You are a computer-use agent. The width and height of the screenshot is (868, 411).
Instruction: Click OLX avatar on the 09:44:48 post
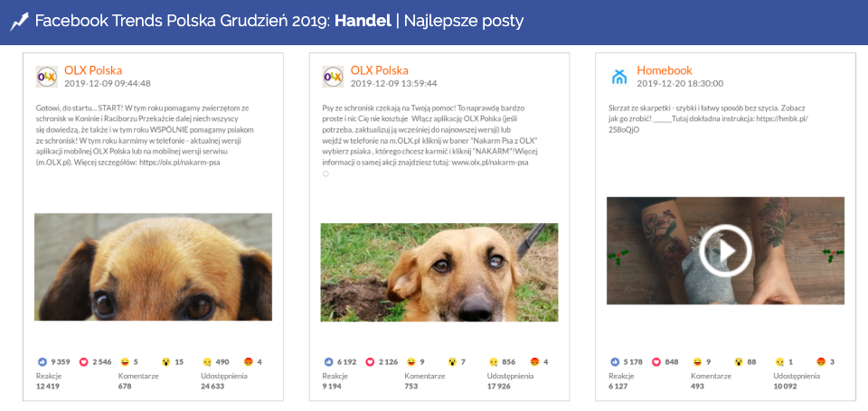click(46, 77)
